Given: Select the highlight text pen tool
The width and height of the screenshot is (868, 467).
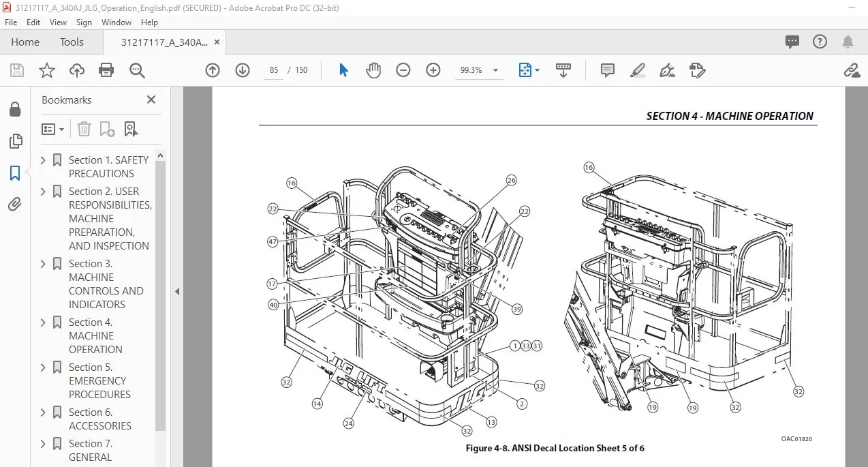Looking at the screenshot, I should click(x=638, y=70).
